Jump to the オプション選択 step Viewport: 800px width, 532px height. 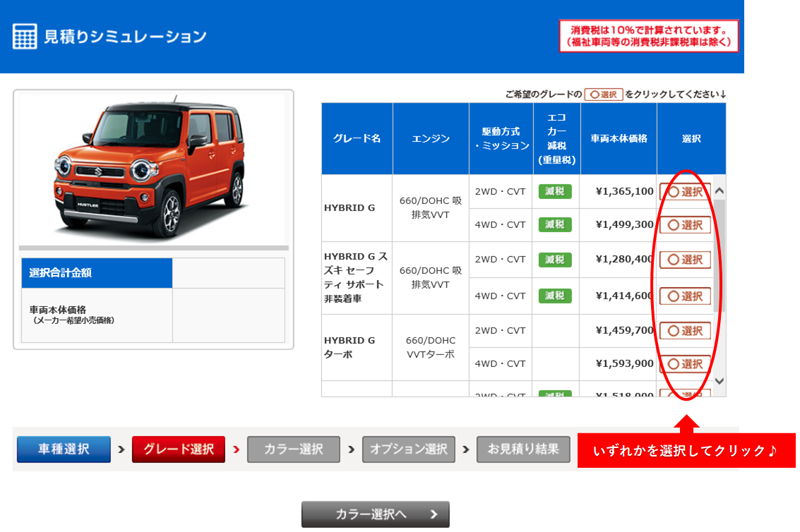point(409,449)
